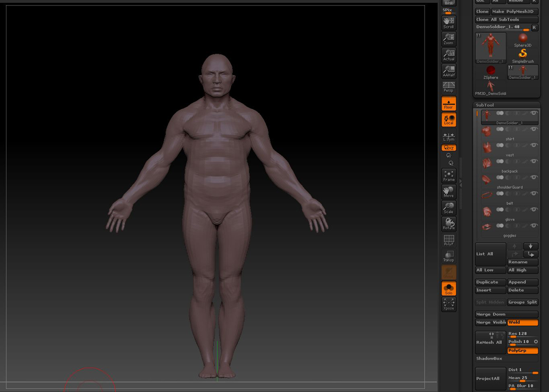
Task: Hide the shirt subtool with eye icon
Action: (x=533, y=129)
